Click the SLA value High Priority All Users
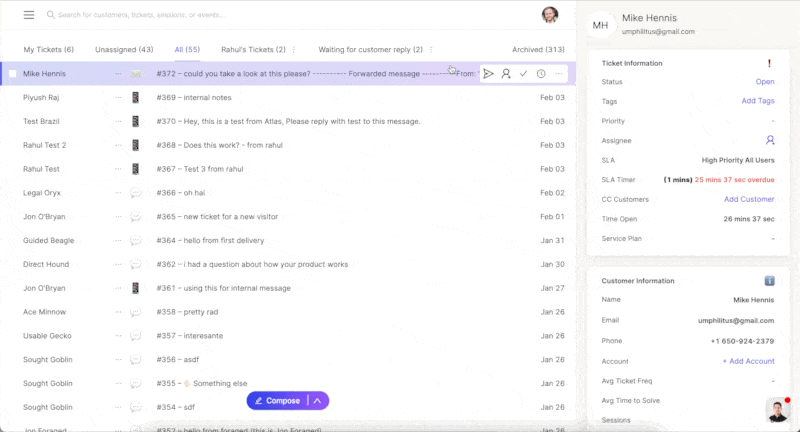The width and height of the screenshot is (800, 432). (x=738, y=160)
